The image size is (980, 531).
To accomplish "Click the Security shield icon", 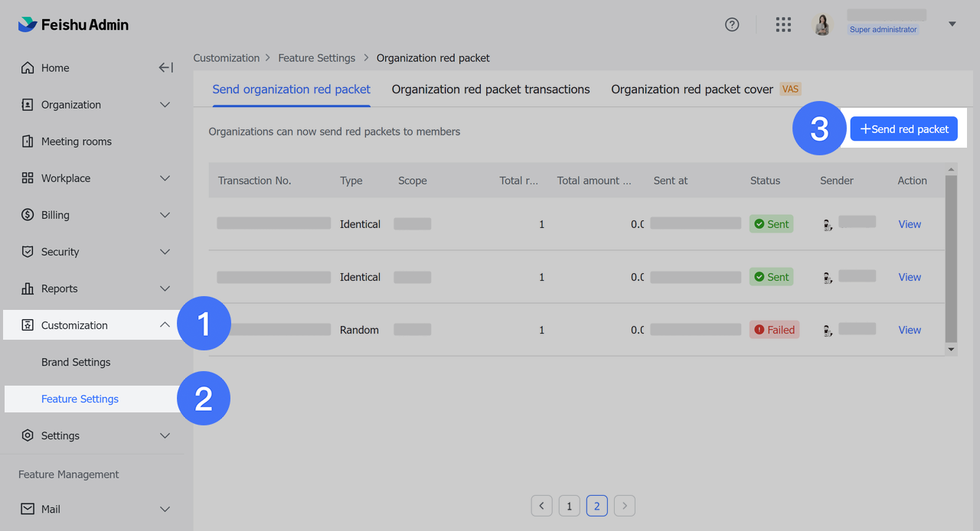I will 28,252.
